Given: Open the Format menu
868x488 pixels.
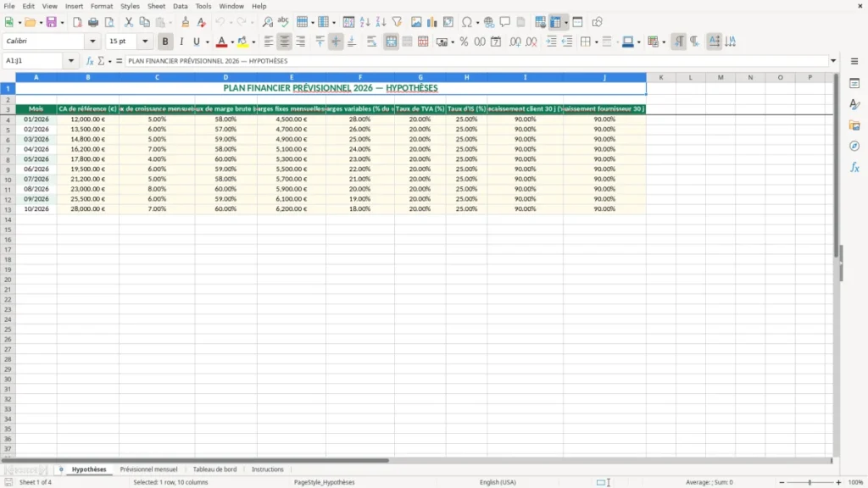Looking at the screenshot, I should pyautogui.click(x=102, y=6).
